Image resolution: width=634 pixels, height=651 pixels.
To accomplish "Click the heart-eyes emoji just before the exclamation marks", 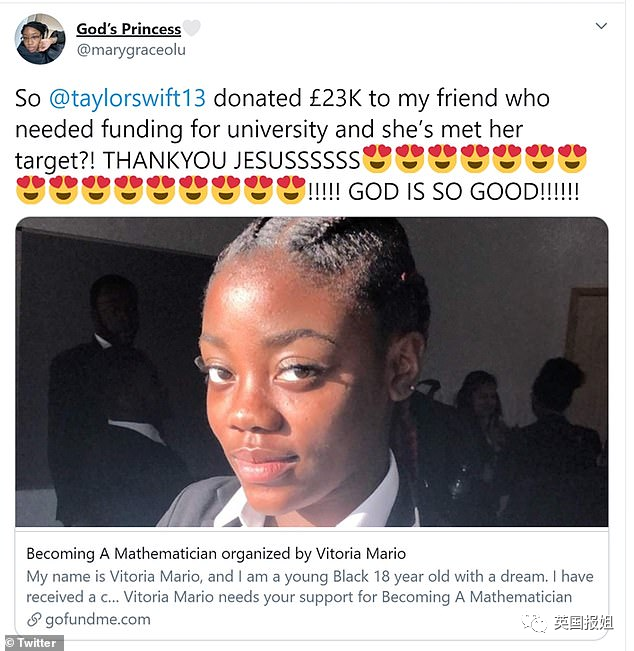I will coord(291,190).
